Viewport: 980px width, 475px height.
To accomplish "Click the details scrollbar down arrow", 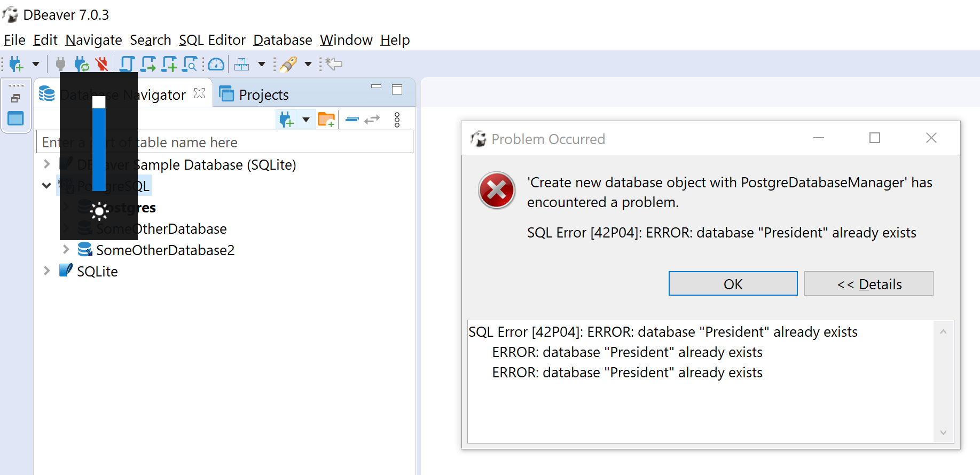I will tap(943, 432).
